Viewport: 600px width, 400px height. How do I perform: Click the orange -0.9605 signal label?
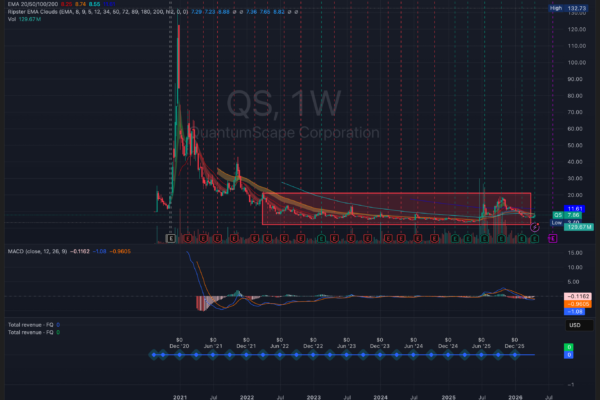click(x=577, y=304)
